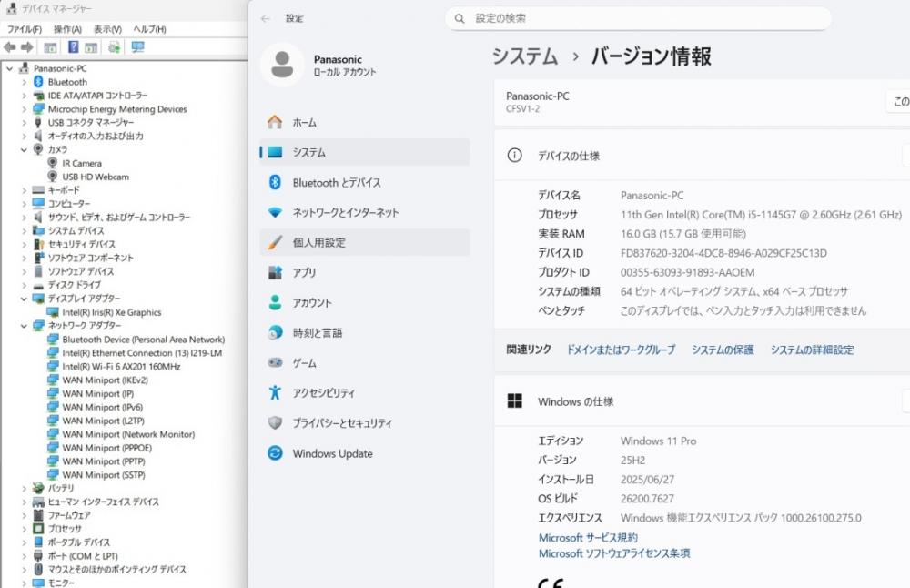Click the Help icon in Device Manager toolbar
Screen dimensions: 910x588
pyautogui.click(x=73, y=47)
